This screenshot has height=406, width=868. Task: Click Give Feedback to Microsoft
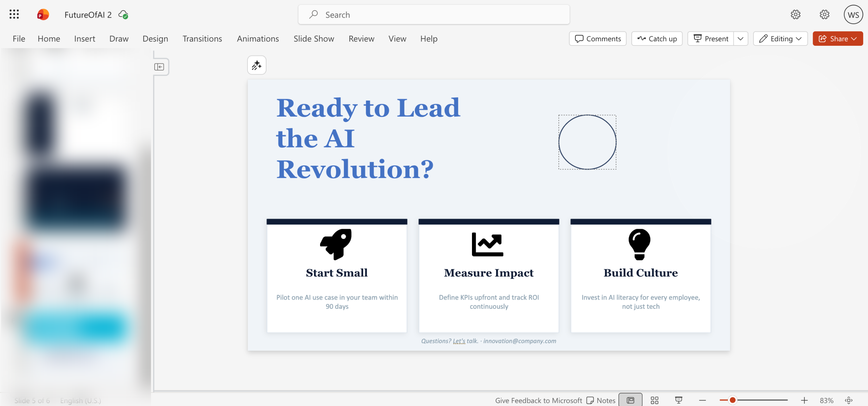tap(538, 400)
